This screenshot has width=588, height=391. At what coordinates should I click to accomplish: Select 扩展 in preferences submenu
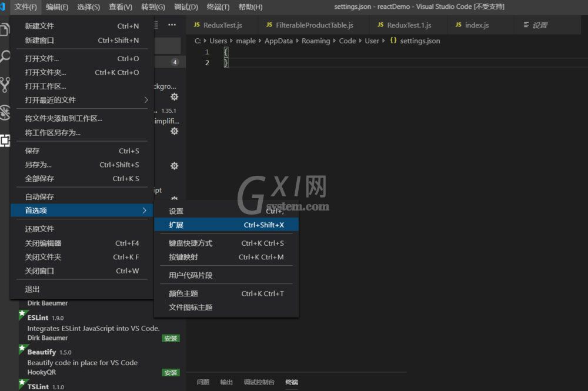click(226, 225)
